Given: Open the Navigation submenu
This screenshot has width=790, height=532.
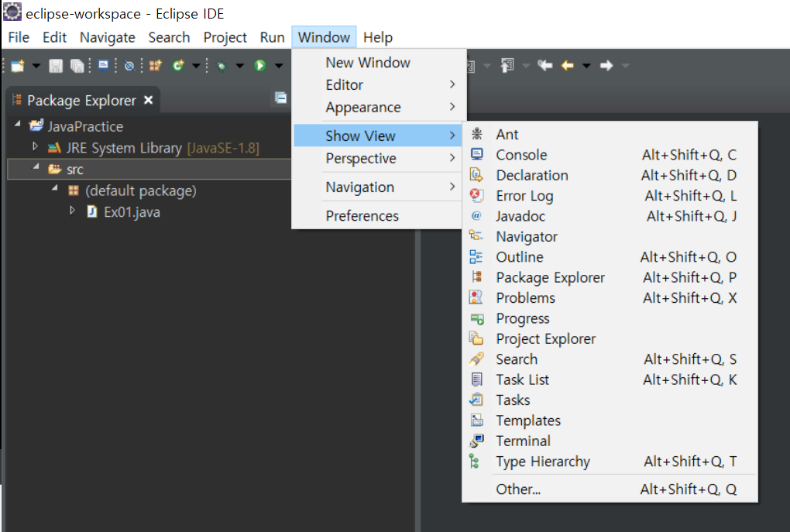Looking at the screenshot, I should (379, 187).
